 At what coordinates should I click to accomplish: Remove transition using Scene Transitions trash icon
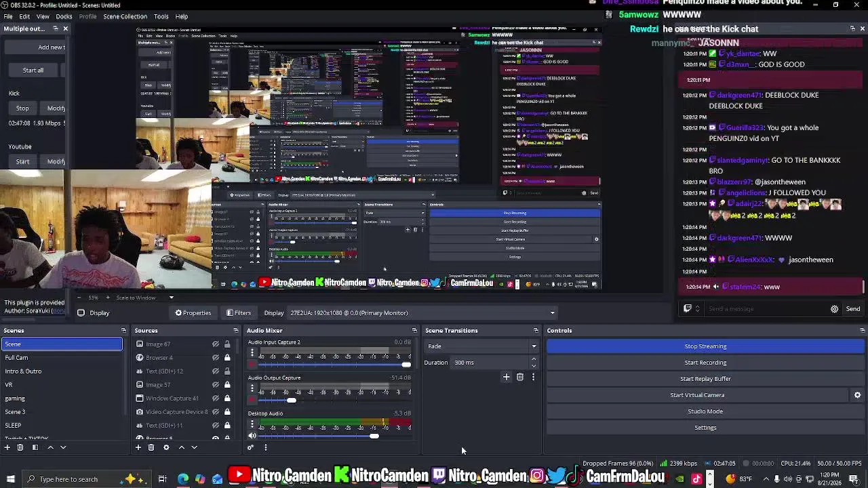click(x=520, y=377)
